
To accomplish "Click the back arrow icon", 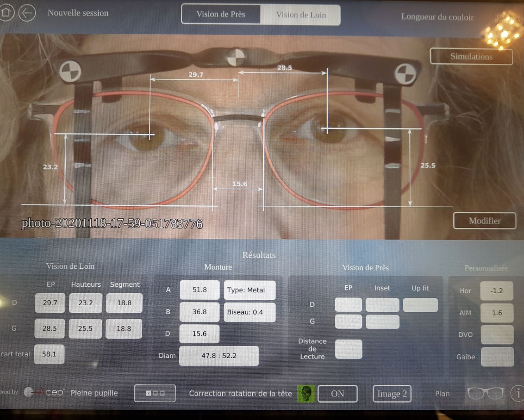I will (27, 13).
